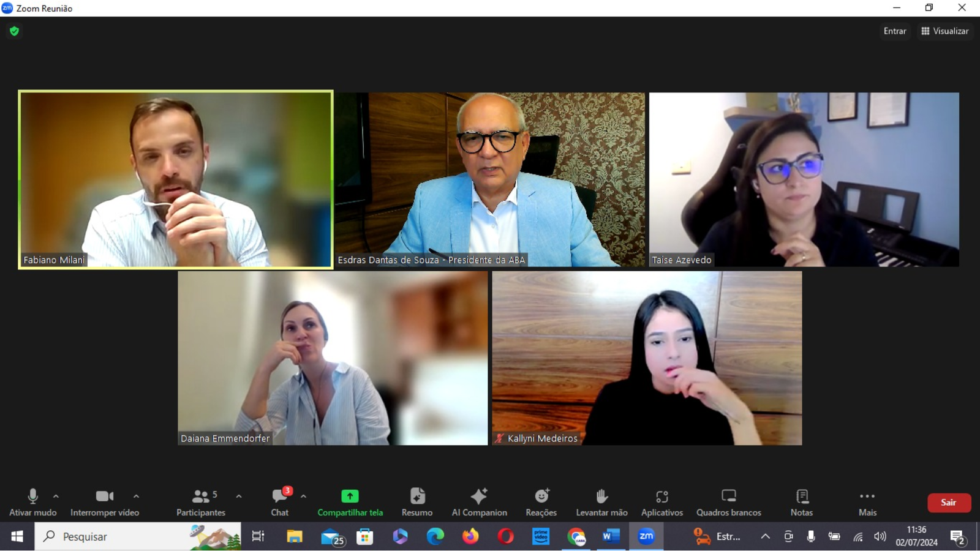Expand audio options arrow beside microphone
Screen dimensions: 980x551
click(56, 497)
